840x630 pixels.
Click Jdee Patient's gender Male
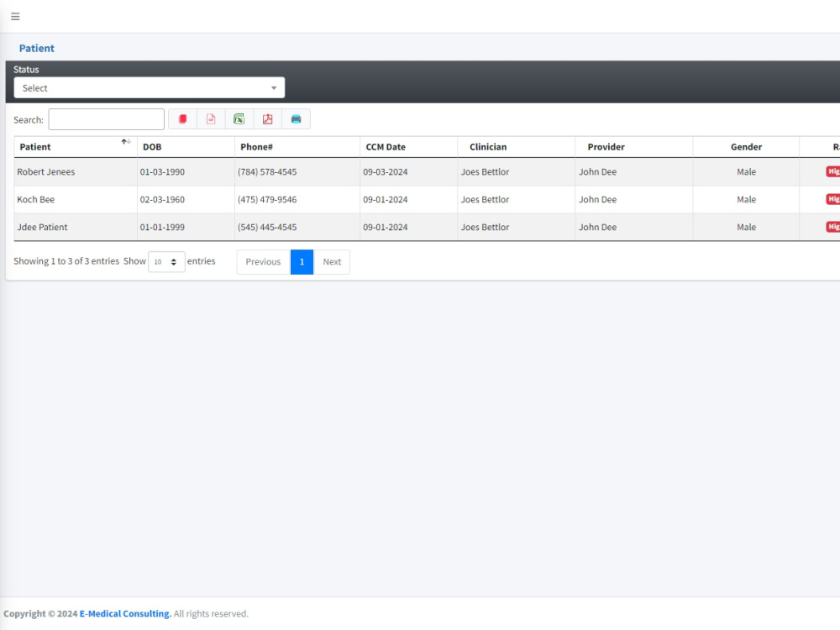tap(746, 227)
